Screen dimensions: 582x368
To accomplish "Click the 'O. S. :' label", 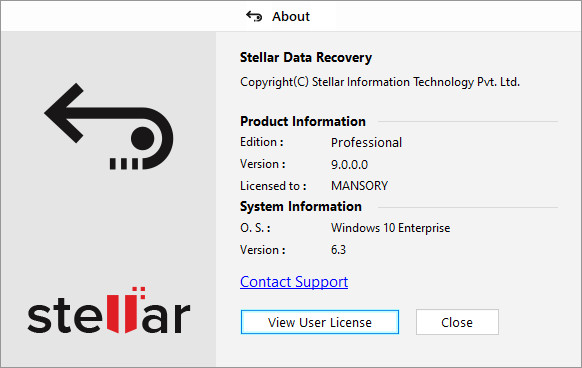I will pos(255,228).
